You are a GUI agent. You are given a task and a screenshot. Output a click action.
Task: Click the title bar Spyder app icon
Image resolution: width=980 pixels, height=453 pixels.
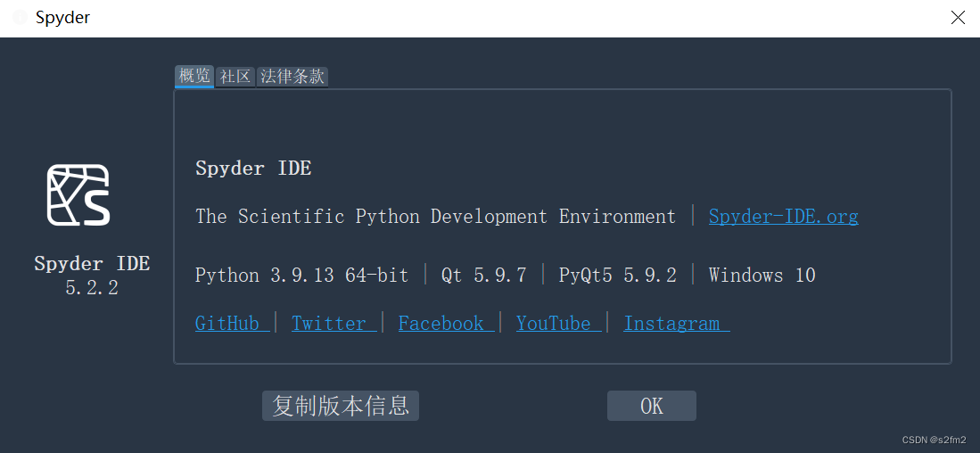(x=20, y=18)
